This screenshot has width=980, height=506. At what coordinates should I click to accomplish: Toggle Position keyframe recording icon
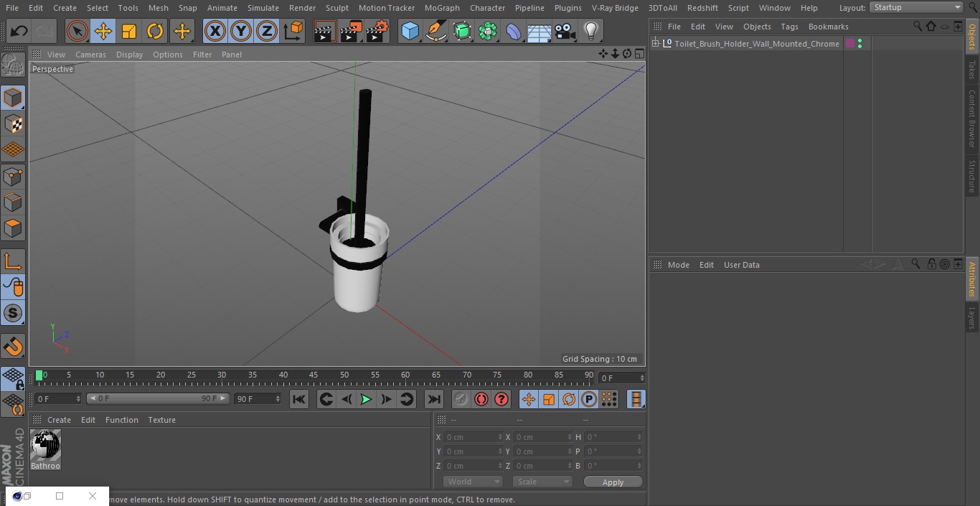[x=529, y=399]
